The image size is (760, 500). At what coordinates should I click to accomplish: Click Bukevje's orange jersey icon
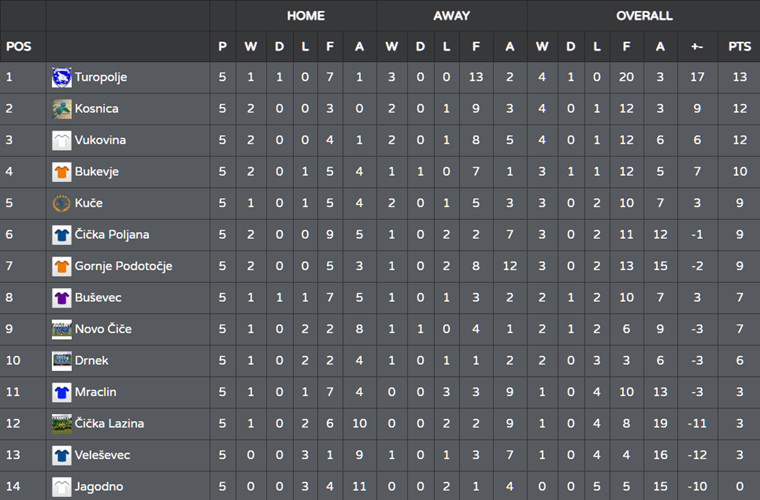(x=62, y=172)
